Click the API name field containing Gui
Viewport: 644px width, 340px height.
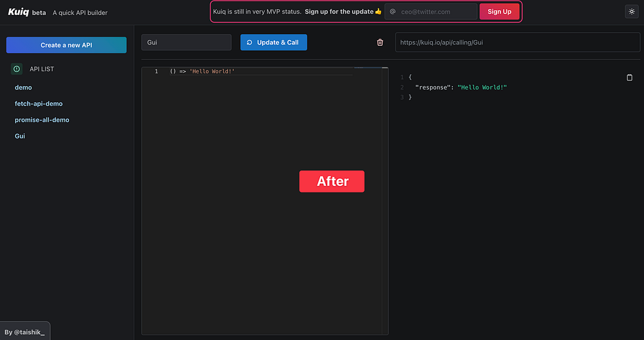(x=187, y=42)
